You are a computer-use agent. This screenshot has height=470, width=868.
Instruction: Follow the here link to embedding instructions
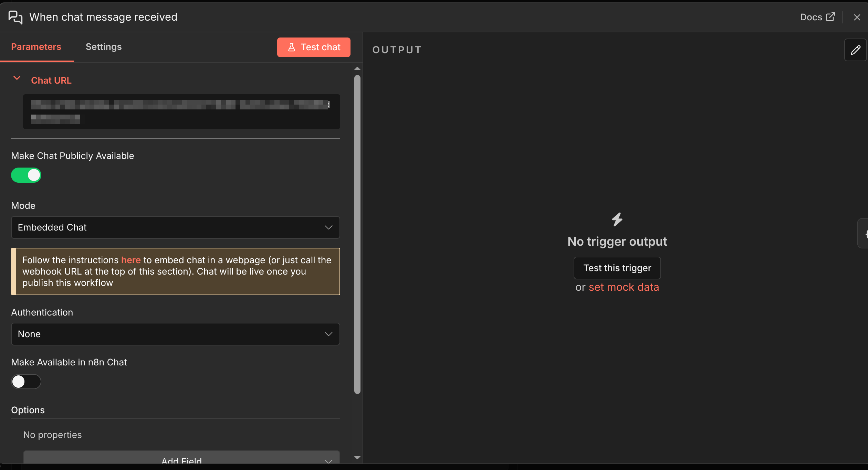point(131,260)
